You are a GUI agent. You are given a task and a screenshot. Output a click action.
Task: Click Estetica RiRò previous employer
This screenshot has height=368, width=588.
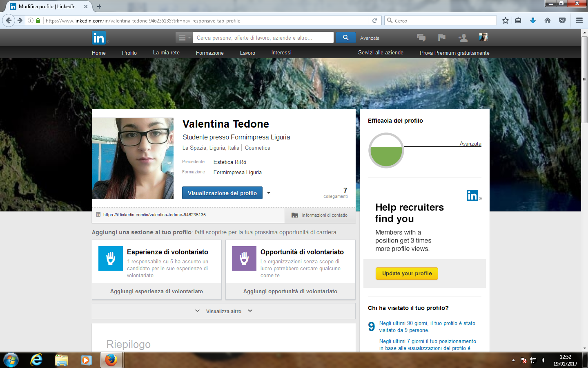pos(230,162)
